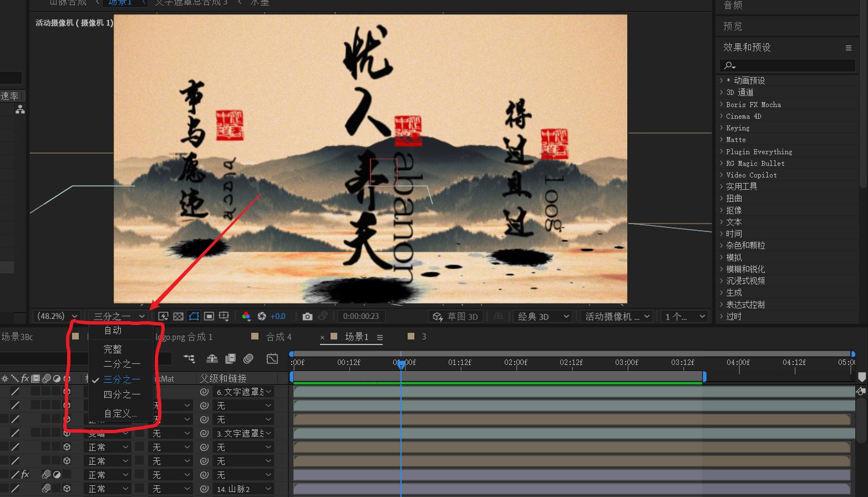Image resolution: width=868 pixels, height=497 pixels.
Task: Adjust the +0.0 exposure value
Action: (277, 316)
